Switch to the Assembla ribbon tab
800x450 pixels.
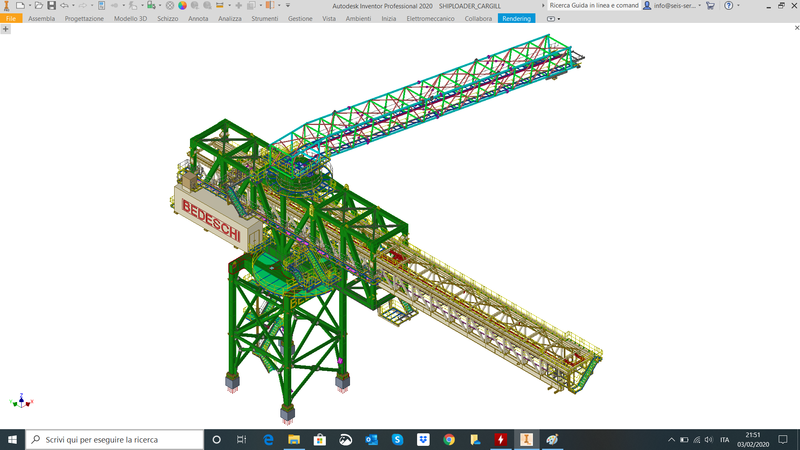pos(42,19)
